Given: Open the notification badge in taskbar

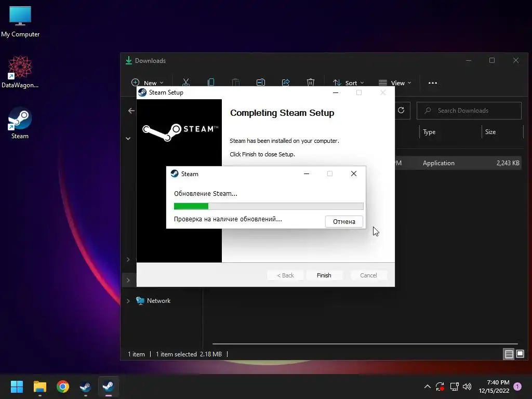Looking at the screenshot, I should [517, 387].
